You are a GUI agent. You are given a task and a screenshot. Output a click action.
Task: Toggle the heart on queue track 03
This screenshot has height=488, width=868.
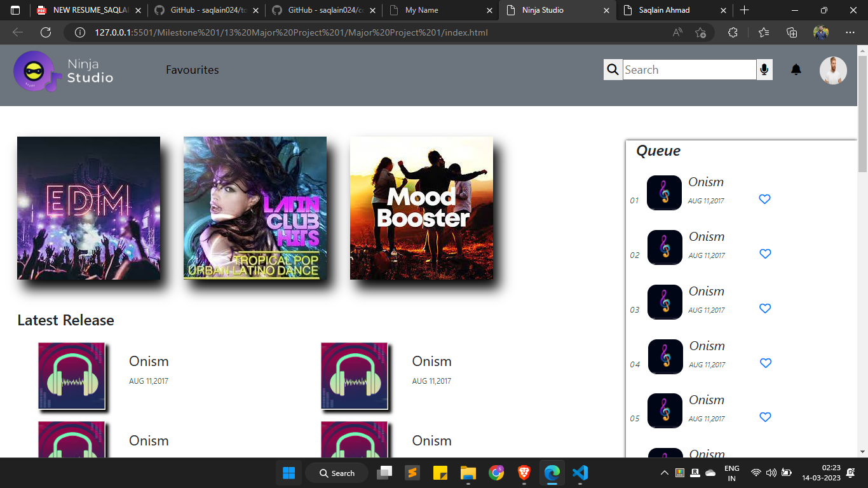pos(764,308)
